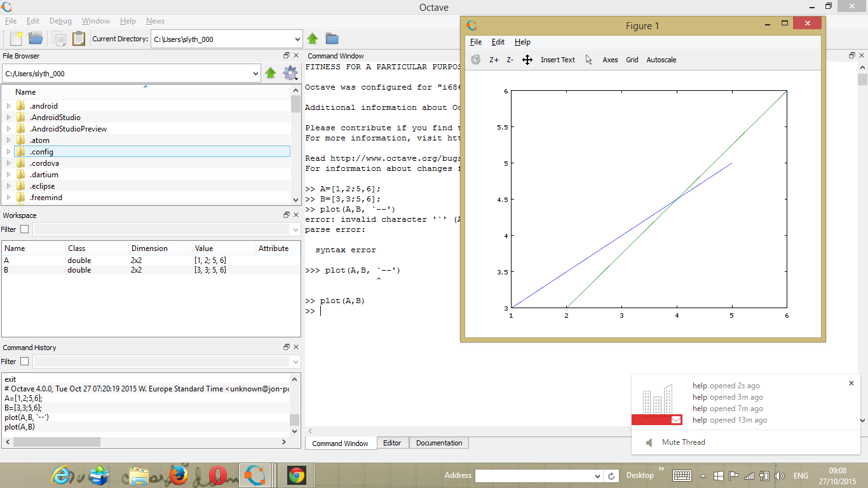Image resolution: width=868 pixels, height=488 pixels.
Task: Open File Explorer from the taskbar
Action: tap(139, 475)
